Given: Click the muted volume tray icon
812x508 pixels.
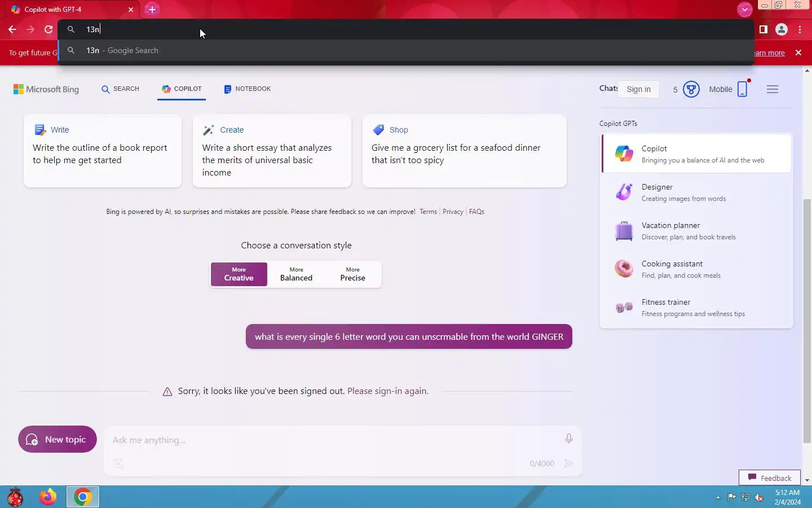Looking at the screenshot, I should [x=760, y=497].
